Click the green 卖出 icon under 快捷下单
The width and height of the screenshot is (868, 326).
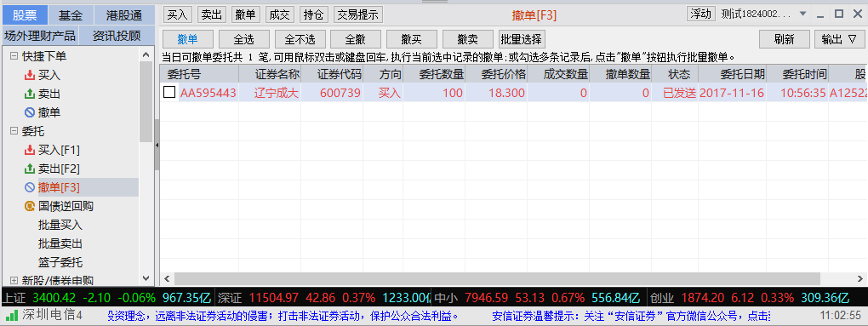point(29,94)
